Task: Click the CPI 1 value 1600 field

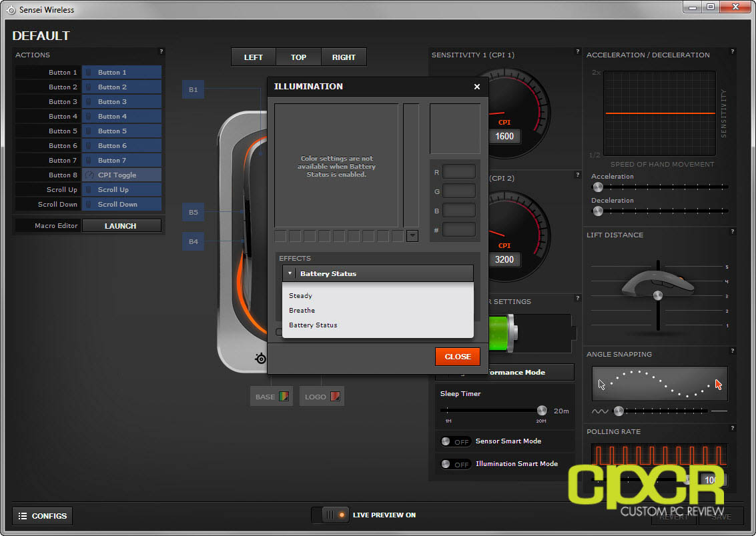Action: [x=504, y=136]
